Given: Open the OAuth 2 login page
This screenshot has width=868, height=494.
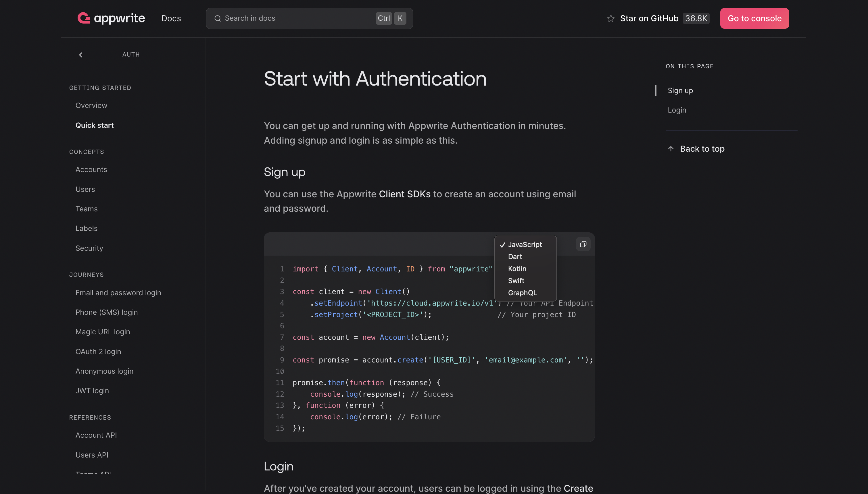Looking at the screenshot, I should point(98,352).
